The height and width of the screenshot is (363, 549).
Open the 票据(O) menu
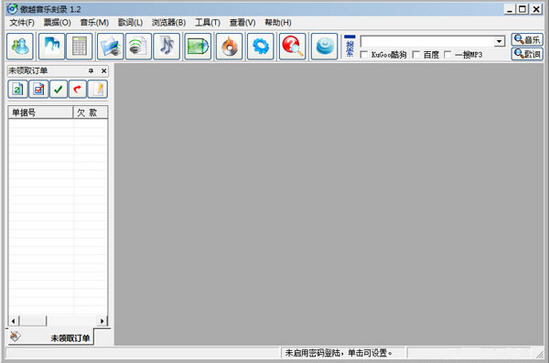pyautogui.click(x=57, y=23)
